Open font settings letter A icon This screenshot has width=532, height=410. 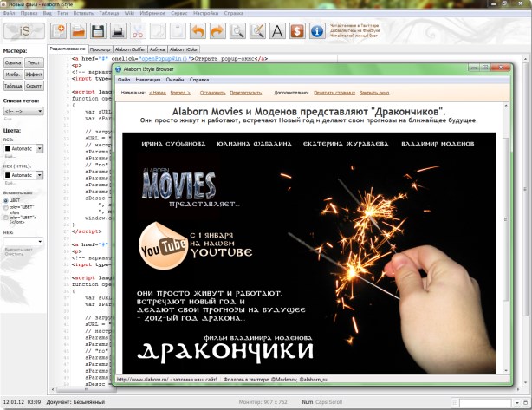pos(277,31)
